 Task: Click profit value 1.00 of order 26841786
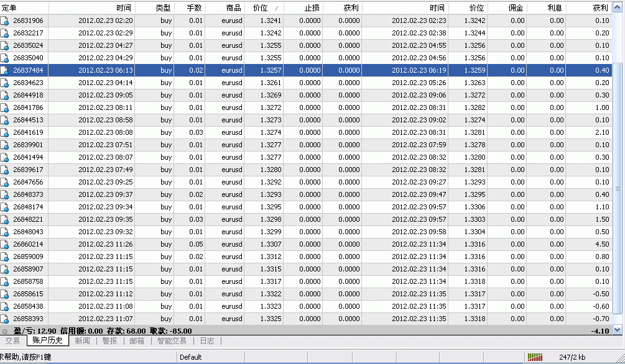click(602, 107)
